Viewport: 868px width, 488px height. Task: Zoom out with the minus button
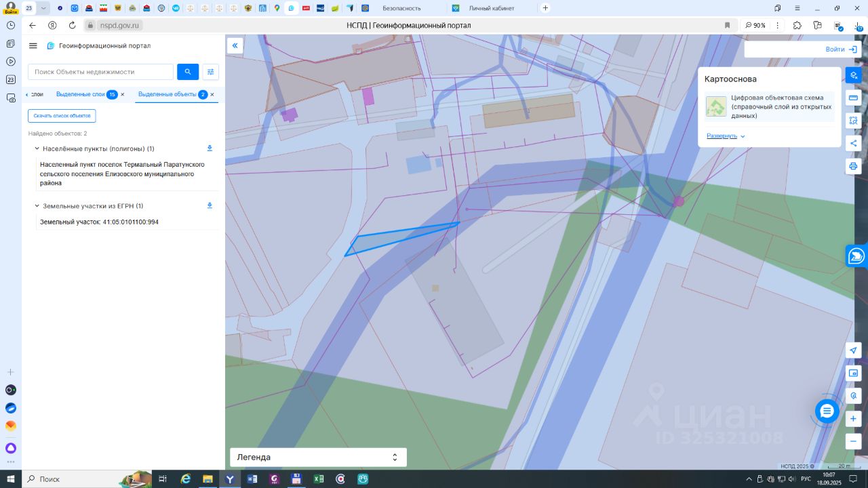854,441
